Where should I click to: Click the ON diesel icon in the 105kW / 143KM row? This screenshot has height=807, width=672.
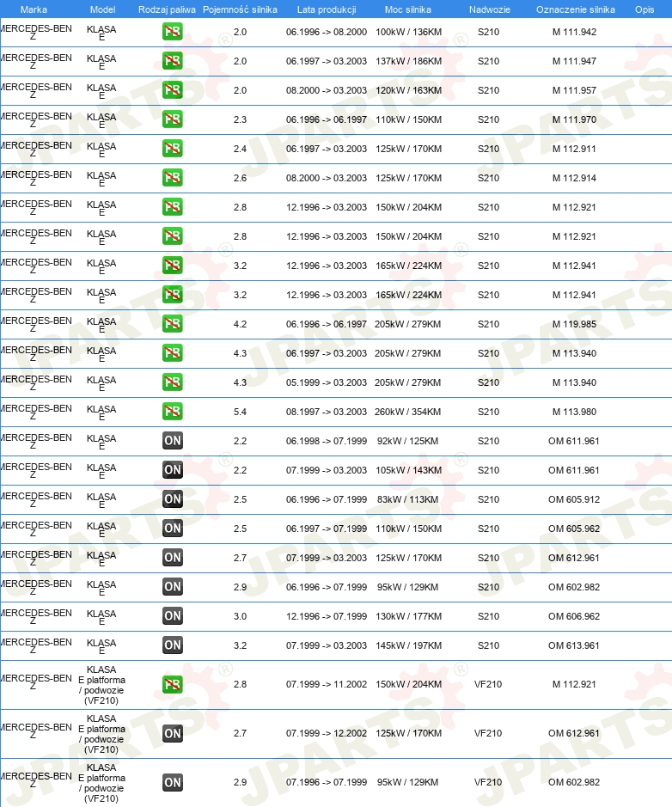(173, 470)
